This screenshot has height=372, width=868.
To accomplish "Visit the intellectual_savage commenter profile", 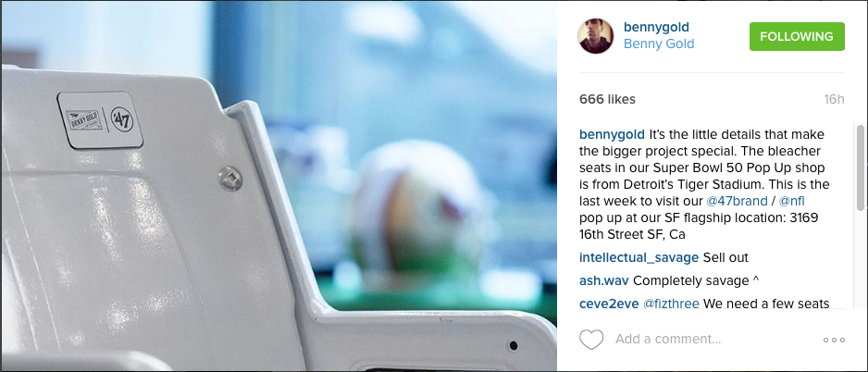I will pos(639,258).
